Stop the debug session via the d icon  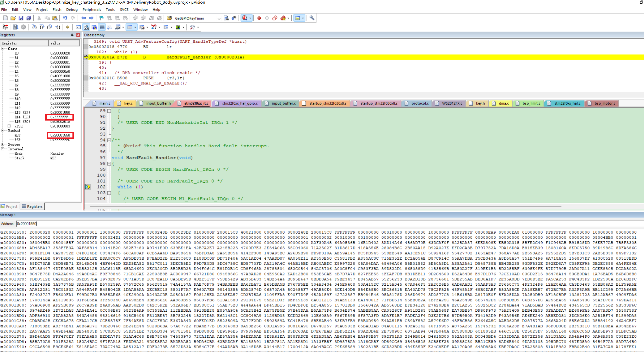(x=245, y=18)
